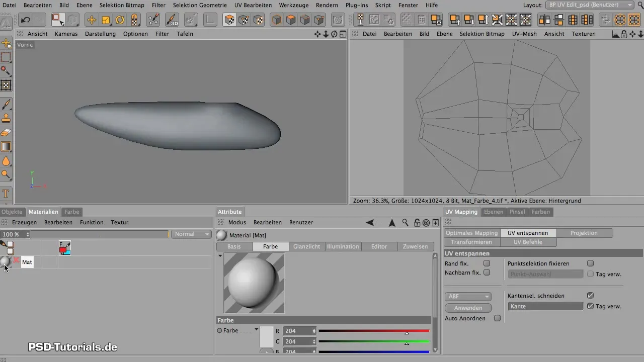Click the histogram icon in the texture view
Screen dimensions: 644x362
click(x=615, y=34)
